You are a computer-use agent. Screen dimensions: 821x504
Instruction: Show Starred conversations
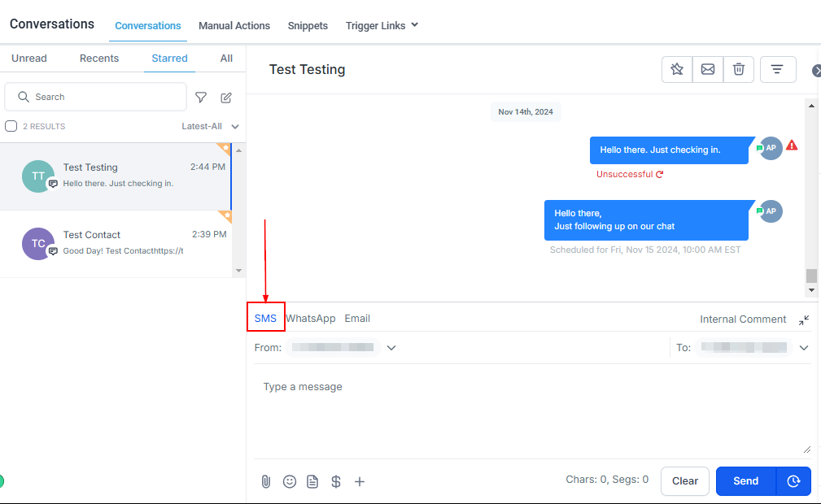[x=169, y=58]
